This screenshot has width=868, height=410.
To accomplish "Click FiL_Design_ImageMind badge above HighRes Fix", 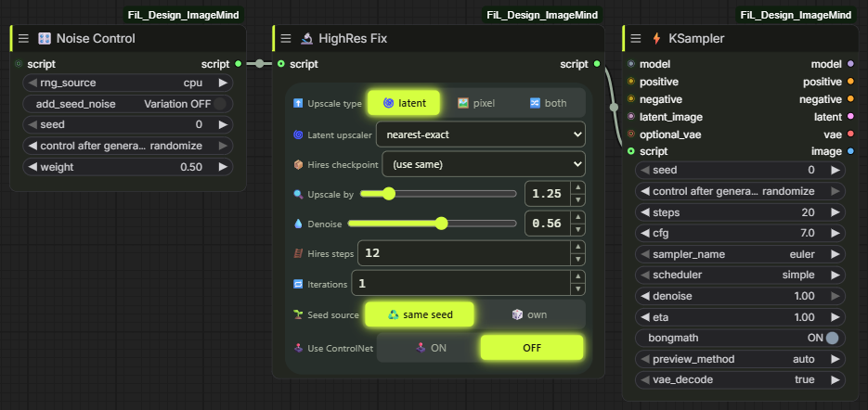I will click(x=542, y=15).
